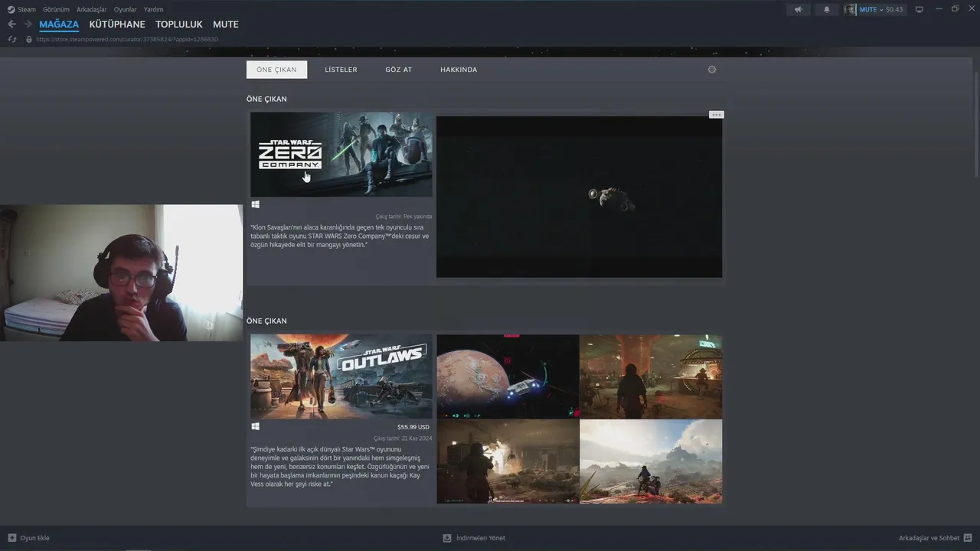The image size is (980, 551).
Task: Select the HAKKINDA tab
Action: (x=459, y=70)
